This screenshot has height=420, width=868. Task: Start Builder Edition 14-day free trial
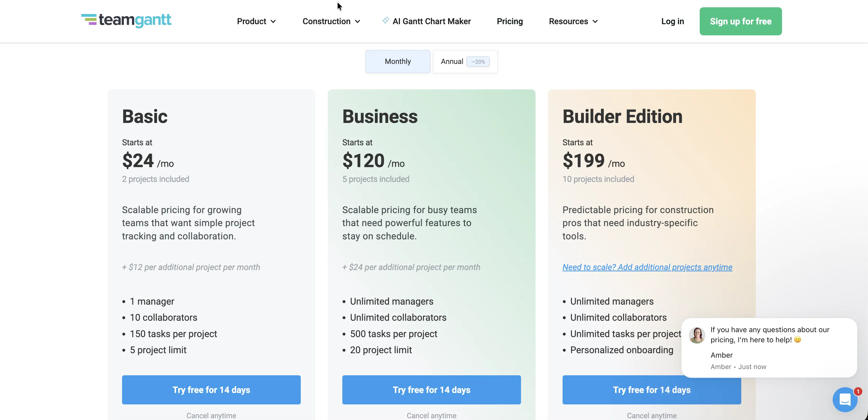[x=651, y=390]
